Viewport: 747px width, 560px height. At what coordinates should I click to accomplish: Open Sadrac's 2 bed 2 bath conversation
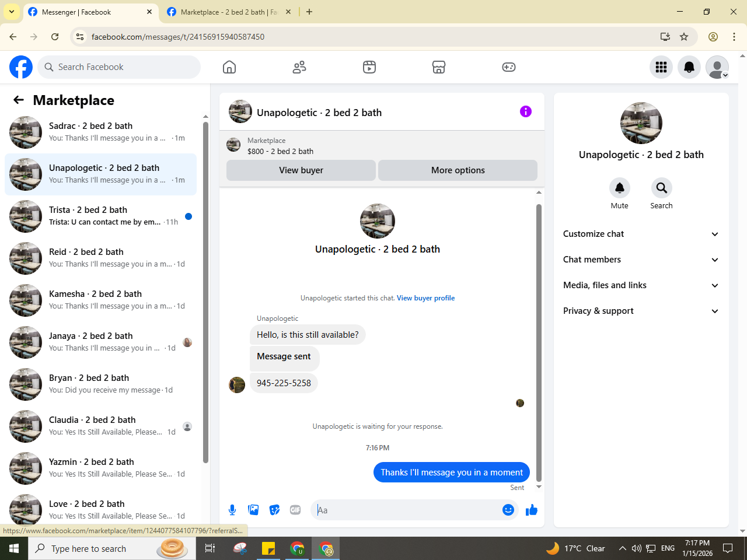coord(100,132)
